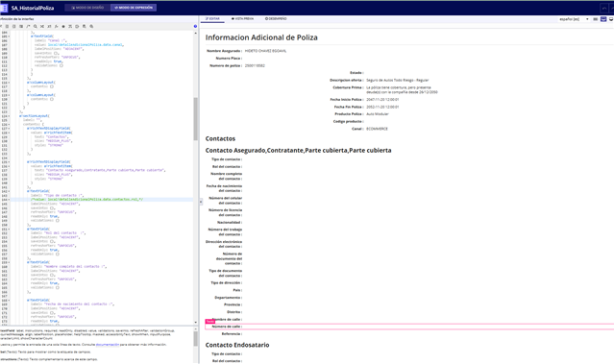Click the Contacto Endosatario heading

(237, 345)
